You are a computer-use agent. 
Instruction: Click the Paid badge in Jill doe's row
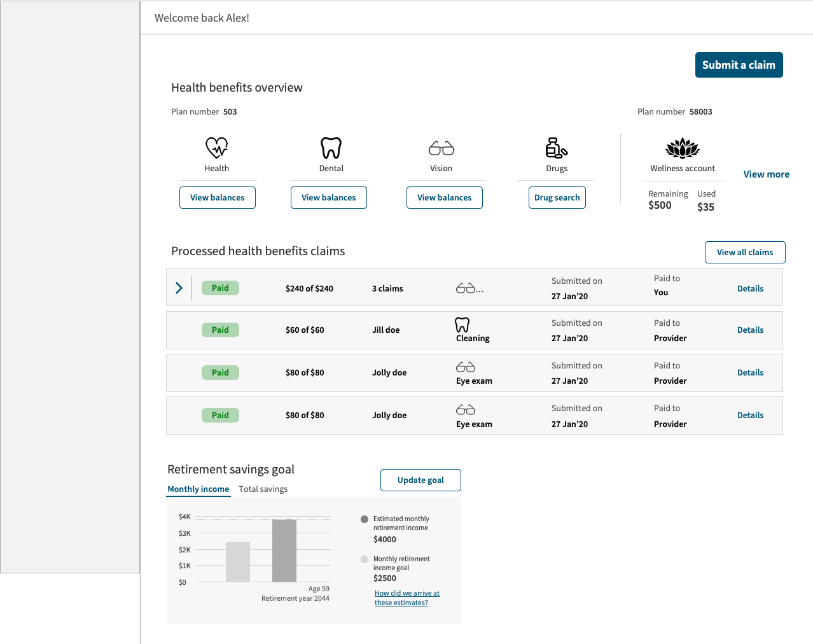pyautogui.click(x=220, y=330)
